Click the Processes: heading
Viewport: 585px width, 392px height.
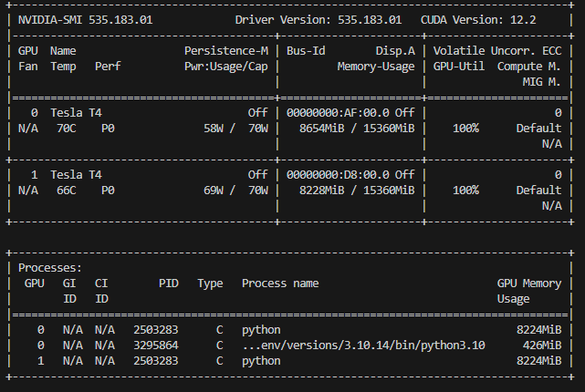50,268
